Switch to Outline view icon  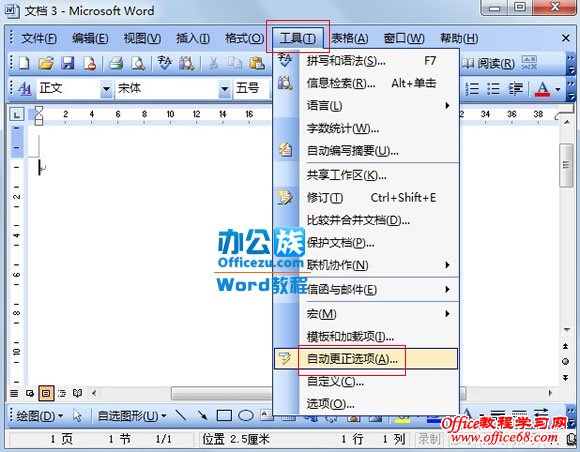point(62,393)
